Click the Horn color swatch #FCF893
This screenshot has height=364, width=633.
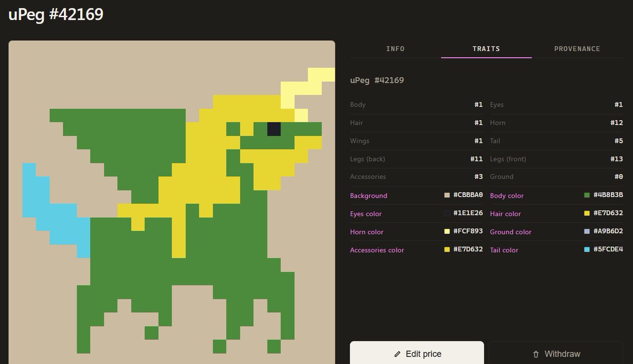[x=447, y=231]
